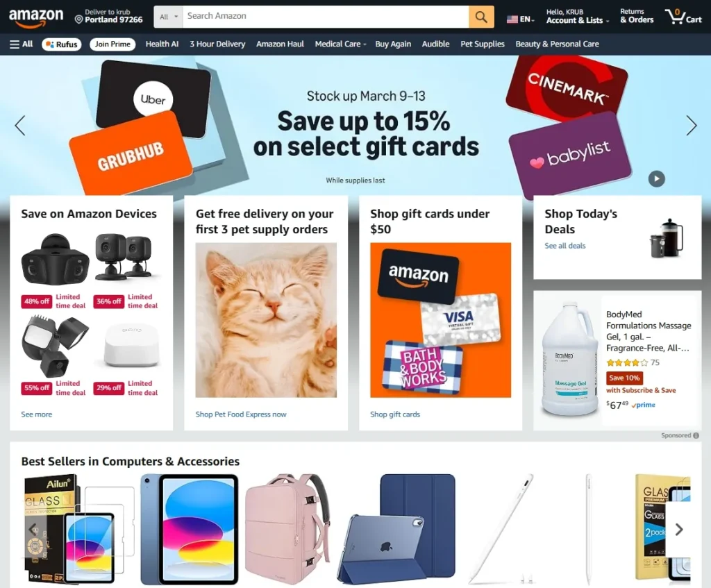Follow the See all deals link
Screen dimensions: 711x588
tap(564, 246)
